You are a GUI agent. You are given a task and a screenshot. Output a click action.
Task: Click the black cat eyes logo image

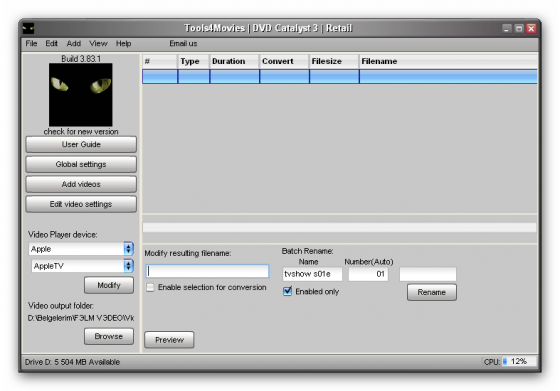[81, 95]
